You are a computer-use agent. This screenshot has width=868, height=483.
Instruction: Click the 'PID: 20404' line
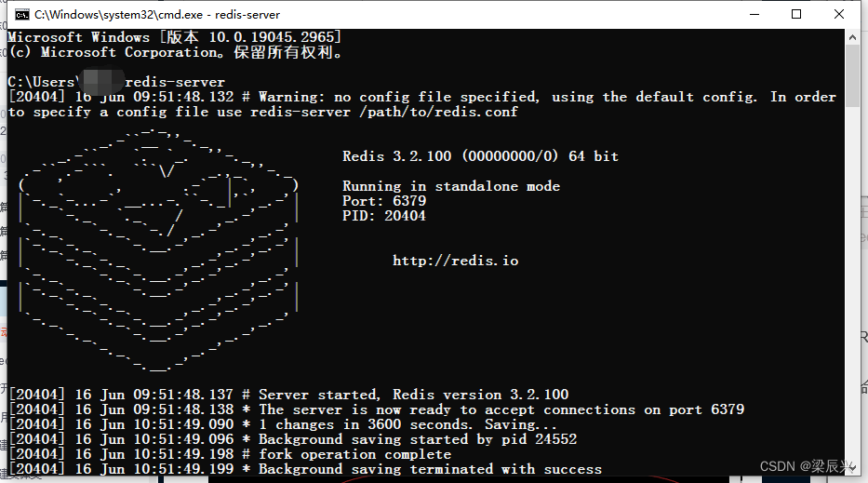[x=384, y=216]
